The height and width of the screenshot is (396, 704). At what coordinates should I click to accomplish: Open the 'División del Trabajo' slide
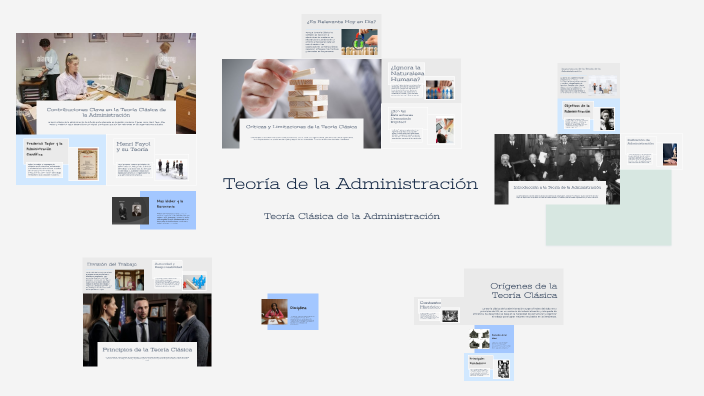click(x=116, y=275)
